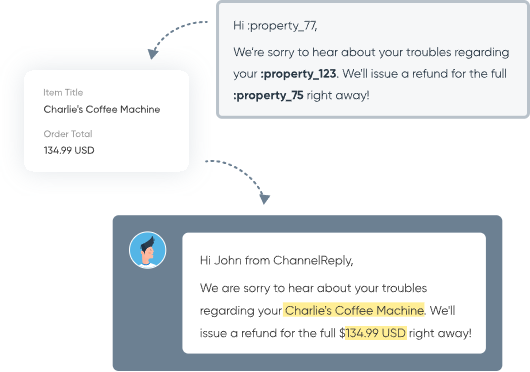
Task: Click the Hi John from ChannelReply greeting
Action: click(x=276, y=260)
